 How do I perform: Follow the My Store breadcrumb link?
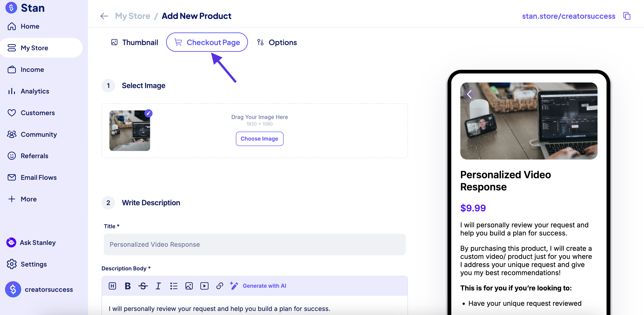pyautogui.click(x=132, y=16)
